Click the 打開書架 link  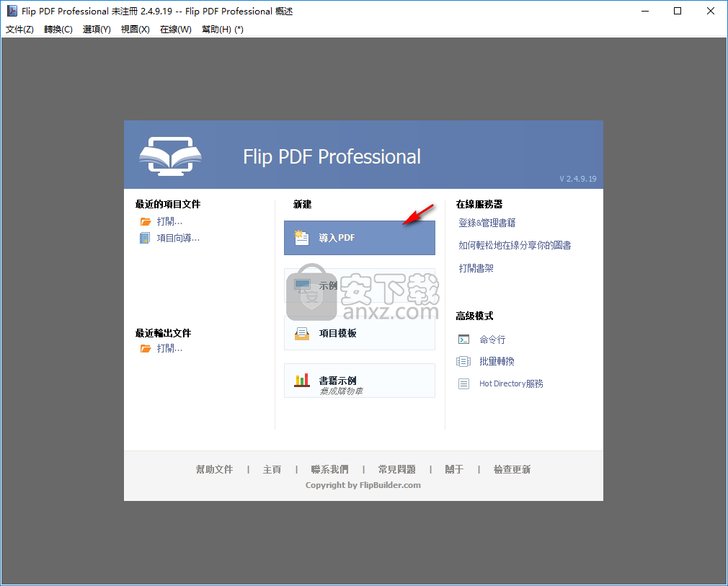tap(476, 268)
